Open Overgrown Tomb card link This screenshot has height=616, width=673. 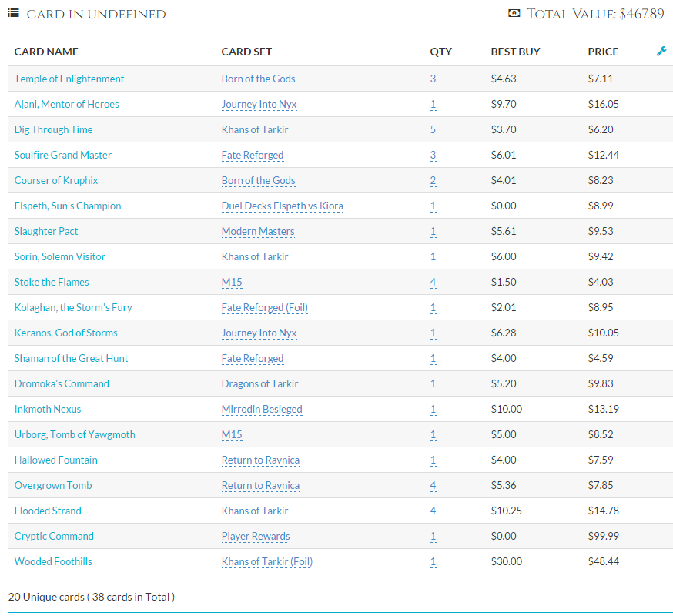click(53, 485)
